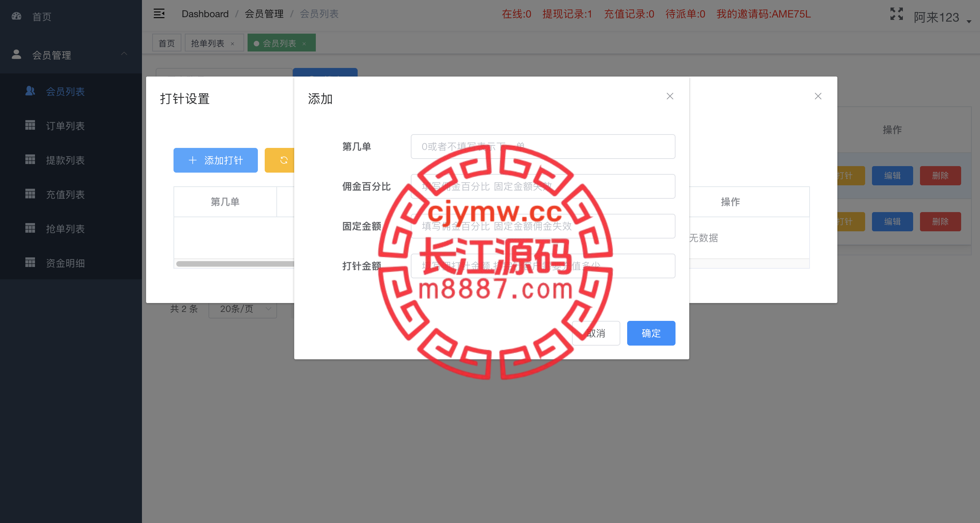The height and width of the screenshot is (523, 980).
Task: Focus the 固定金额 input field
Action: [x=543, y=226]
